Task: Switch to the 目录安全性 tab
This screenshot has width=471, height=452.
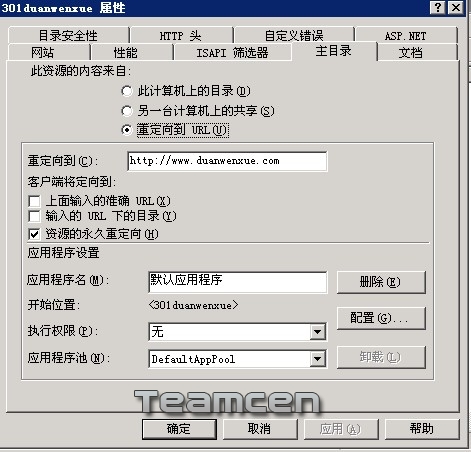Action: click(x=68, y=35)
